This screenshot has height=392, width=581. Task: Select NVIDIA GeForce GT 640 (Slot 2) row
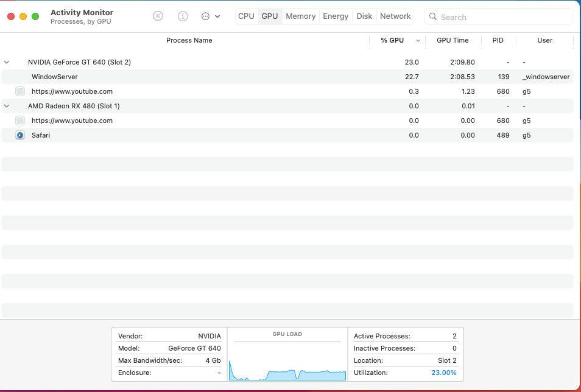point(287,62)
